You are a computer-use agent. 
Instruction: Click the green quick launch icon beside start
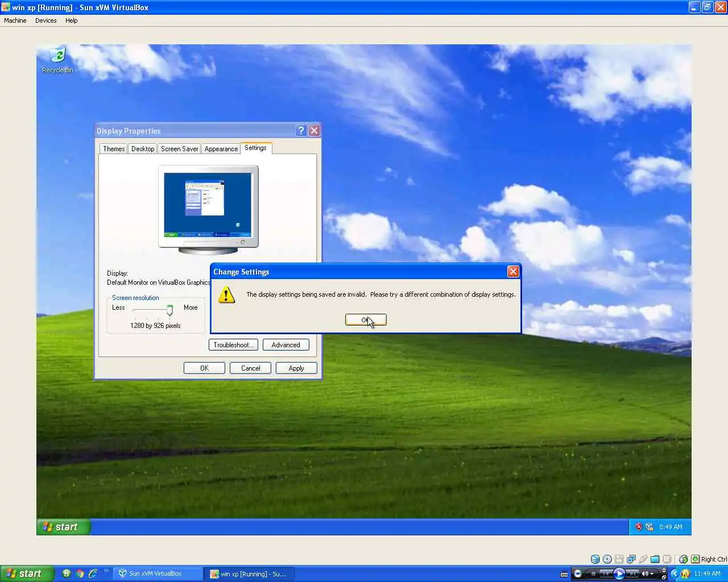coord(67,573)
